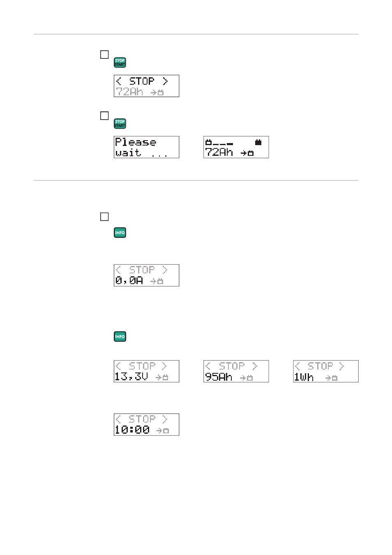Select the 'Please wait ...' display

tap(146, 147)
